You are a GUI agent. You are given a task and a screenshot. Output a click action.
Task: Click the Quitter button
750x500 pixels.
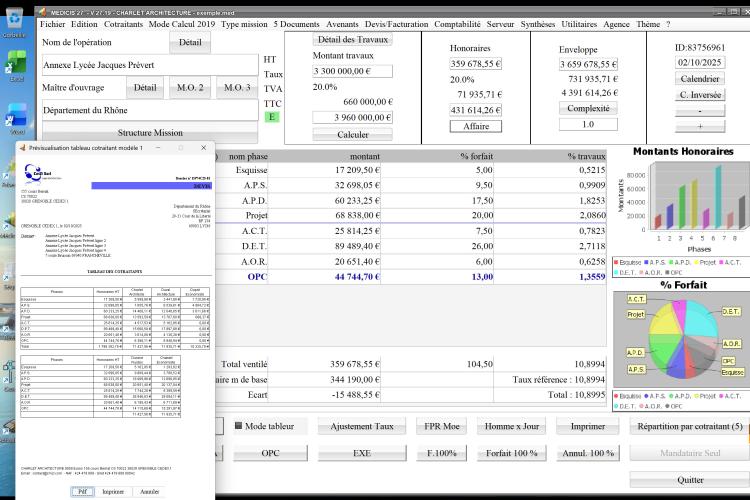pyautogui.click(x=690, y=479)
